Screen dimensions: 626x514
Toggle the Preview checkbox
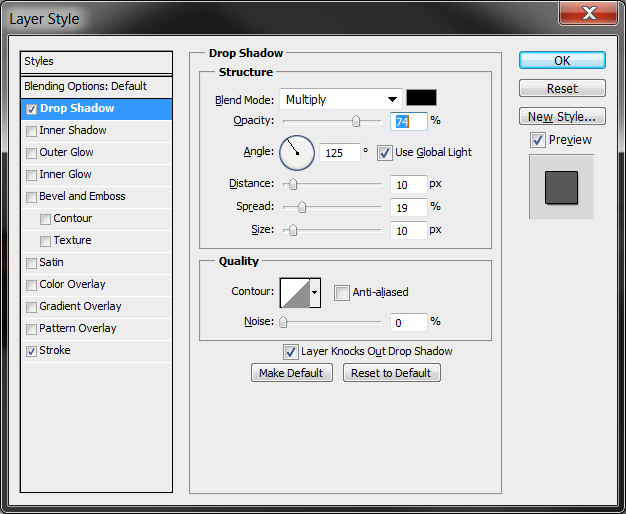click(538, 140)
